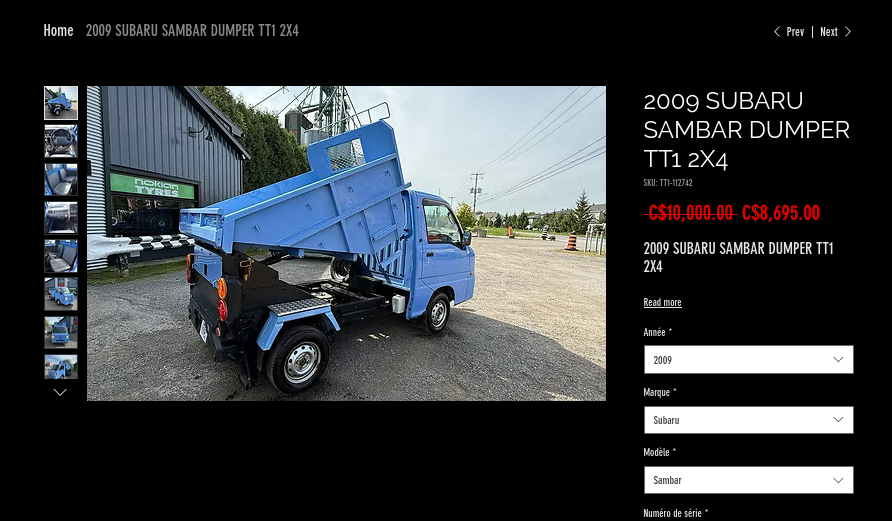Open the Année dropdown showing 2009
Viewport: 892px width, 521px height.
(749, 359)
